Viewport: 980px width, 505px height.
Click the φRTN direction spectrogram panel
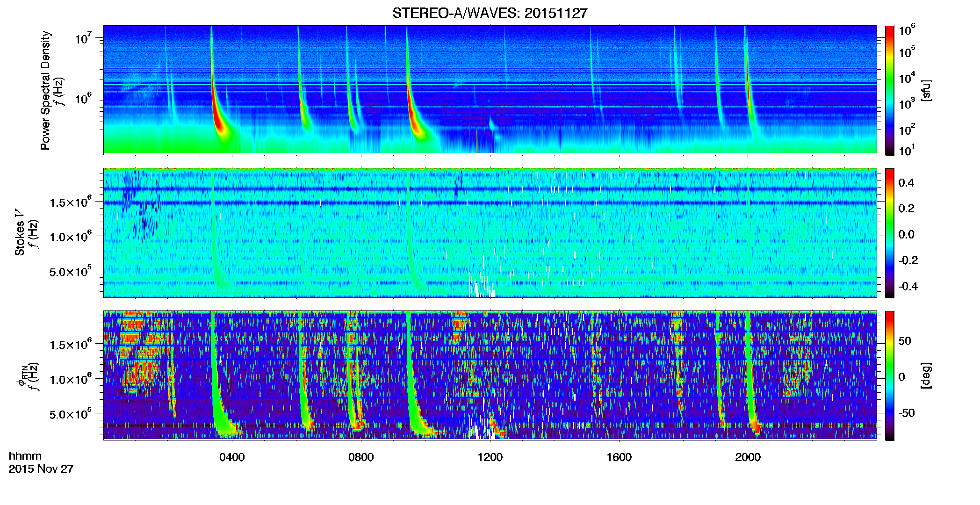coord(490,375)
